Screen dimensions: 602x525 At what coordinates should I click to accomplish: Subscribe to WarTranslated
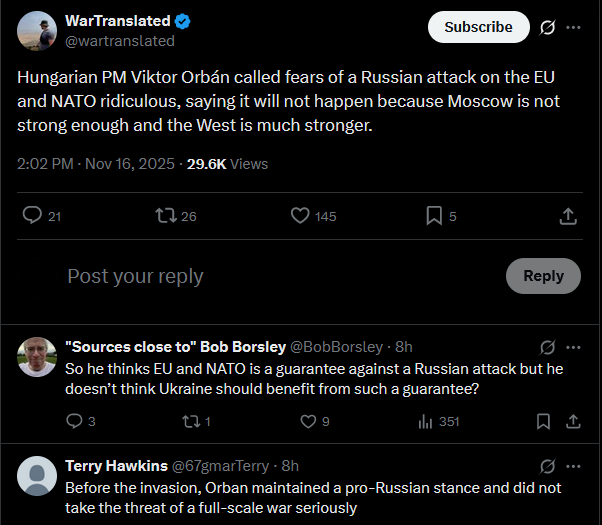pyautogui.click(x=478, y=27)
